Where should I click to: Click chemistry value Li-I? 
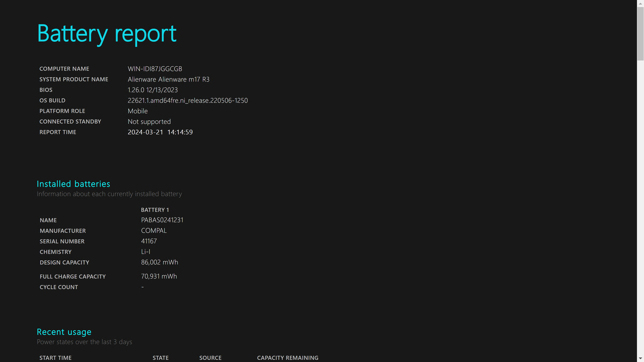click(146, 252)
